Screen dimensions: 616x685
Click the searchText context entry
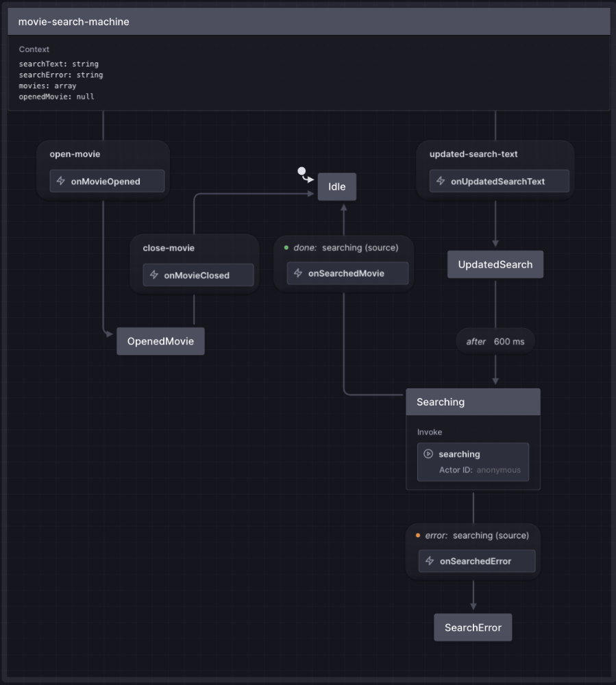coord(59,64)
